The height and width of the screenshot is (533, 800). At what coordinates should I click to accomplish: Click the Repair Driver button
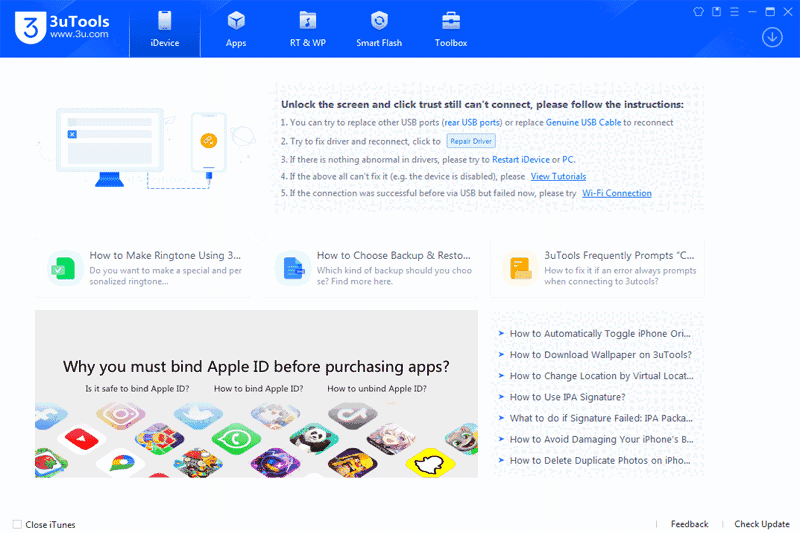(471, 141)
